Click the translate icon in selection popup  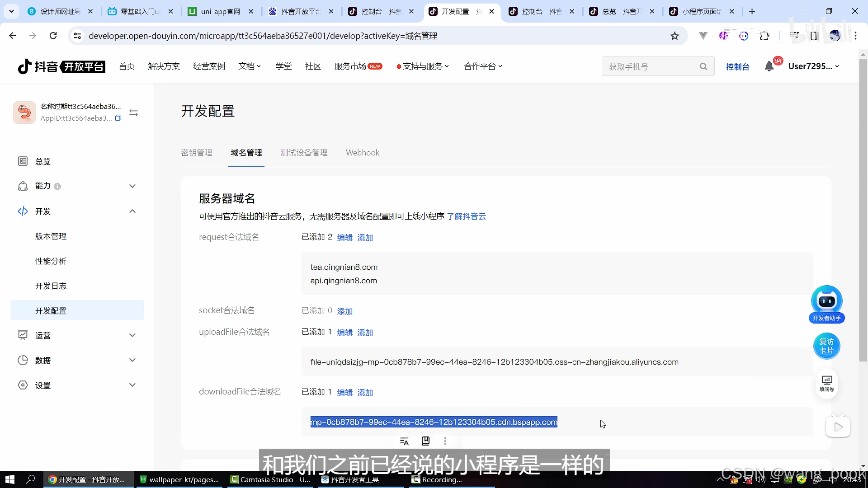pos(404,441)
